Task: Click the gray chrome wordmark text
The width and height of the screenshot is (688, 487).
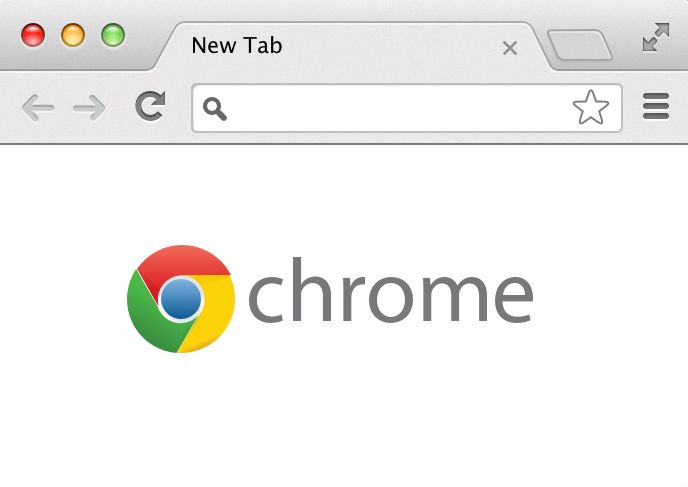Action: (391, 290)
